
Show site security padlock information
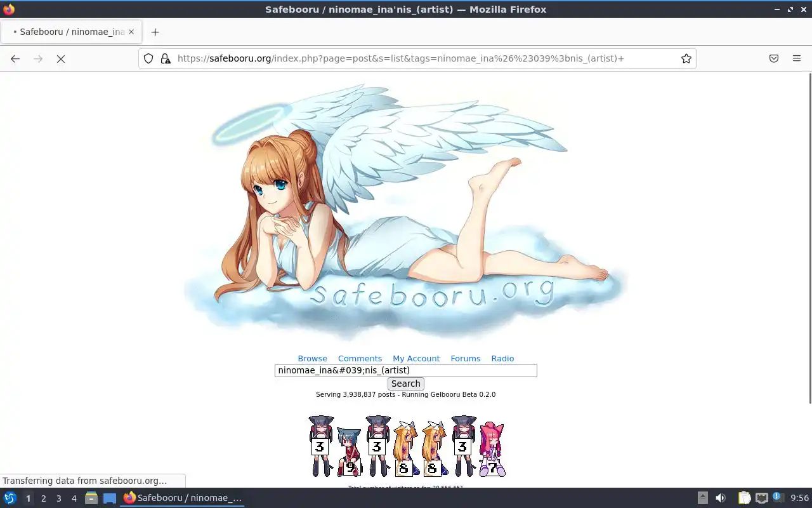166,58
